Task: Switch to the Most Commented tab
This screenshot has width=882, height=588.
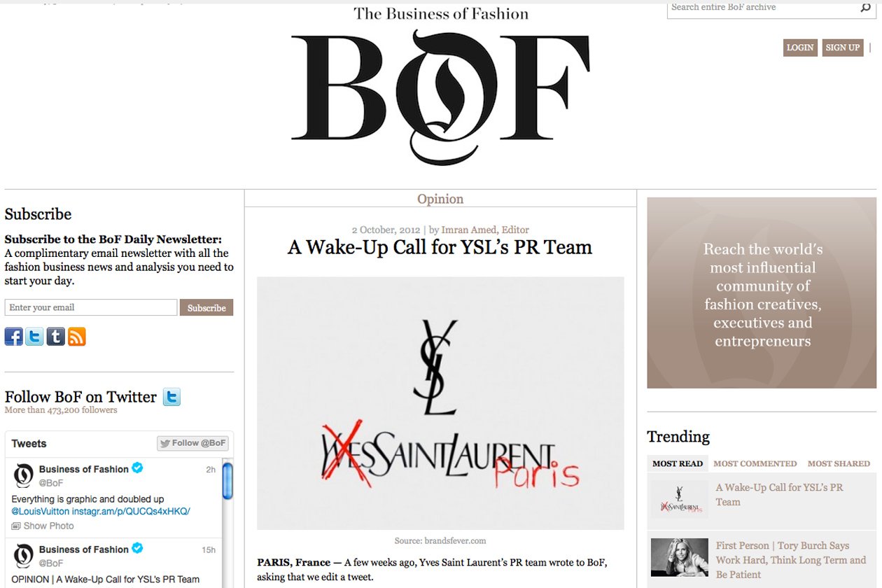Action: (755, 463)
